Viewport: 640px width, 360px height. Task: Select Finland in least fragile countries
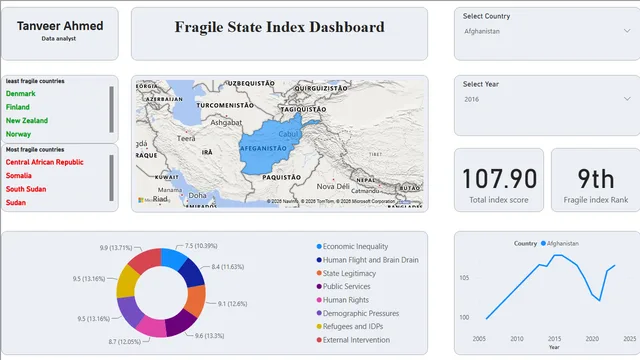(x=18, y=107)
